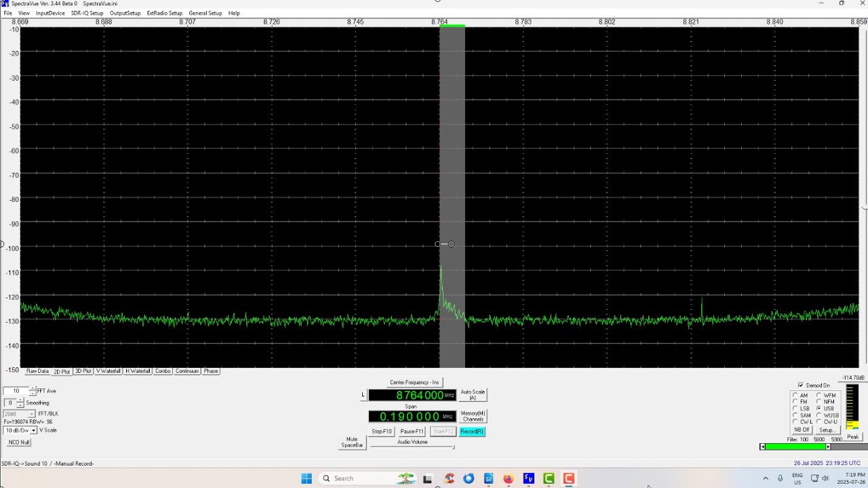Open the General Setup menu

(x=205, y=14)
